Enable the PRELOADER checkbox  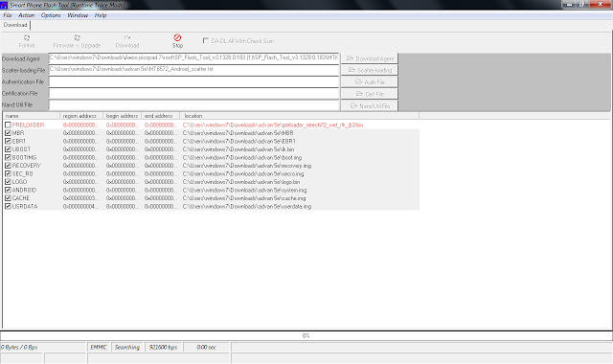coord(8,125)
